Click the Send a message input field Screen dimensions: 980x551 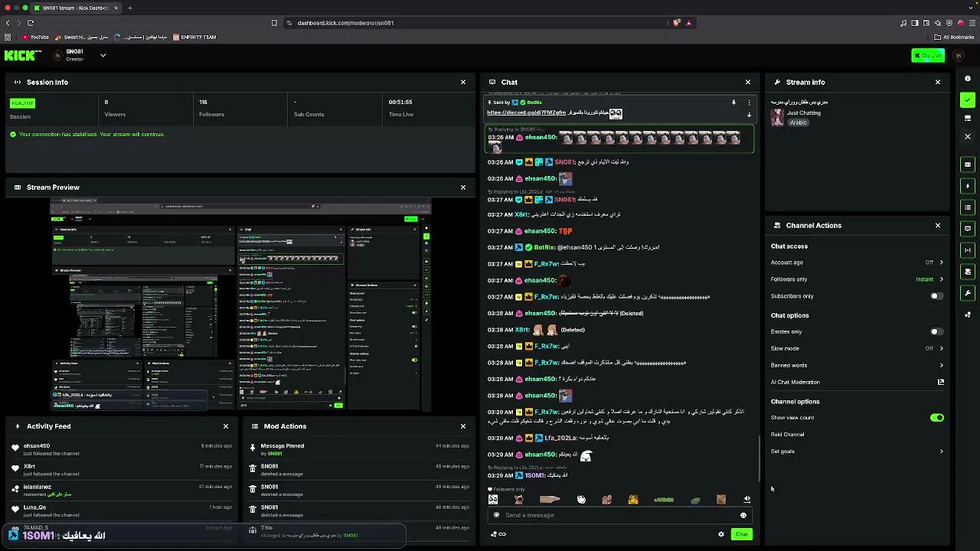620,515
